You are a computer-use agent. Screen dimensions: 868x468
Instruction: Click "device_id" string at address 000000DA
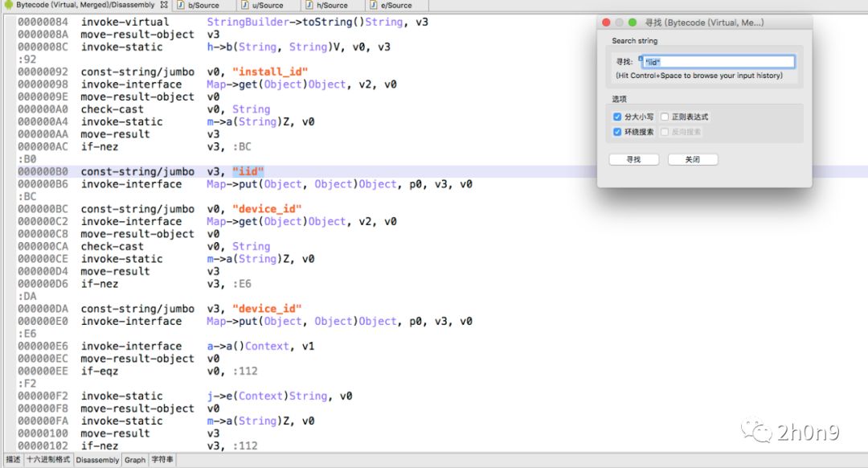[x=267, y=309]
